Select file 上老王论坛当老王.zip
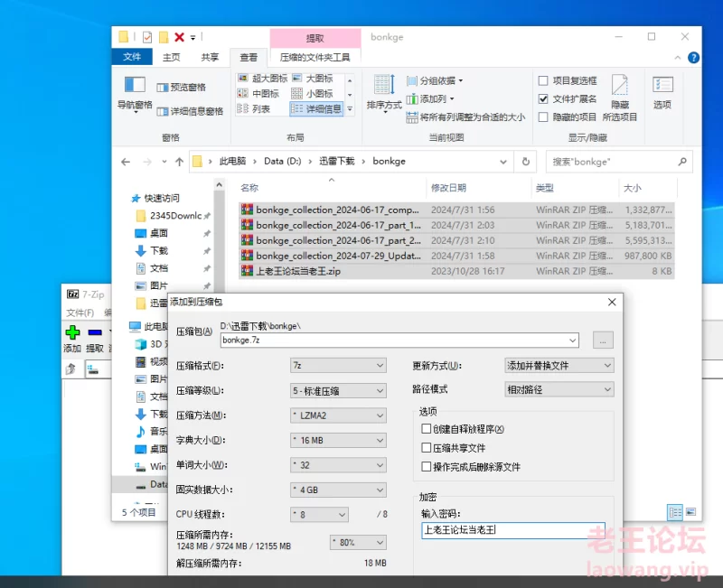The height and width of the screenshot is (588, 723). tap(456, 271)
